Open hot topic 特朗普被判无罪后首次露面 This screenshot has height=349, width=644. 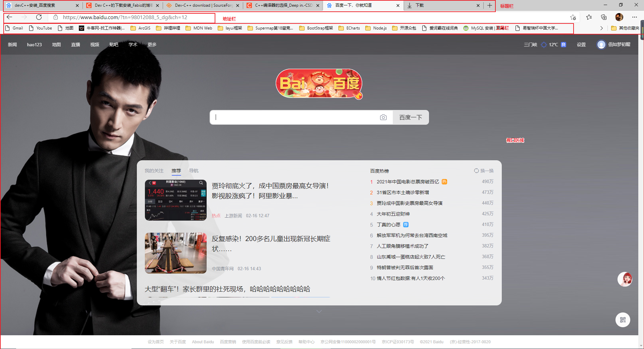(405, 268)
